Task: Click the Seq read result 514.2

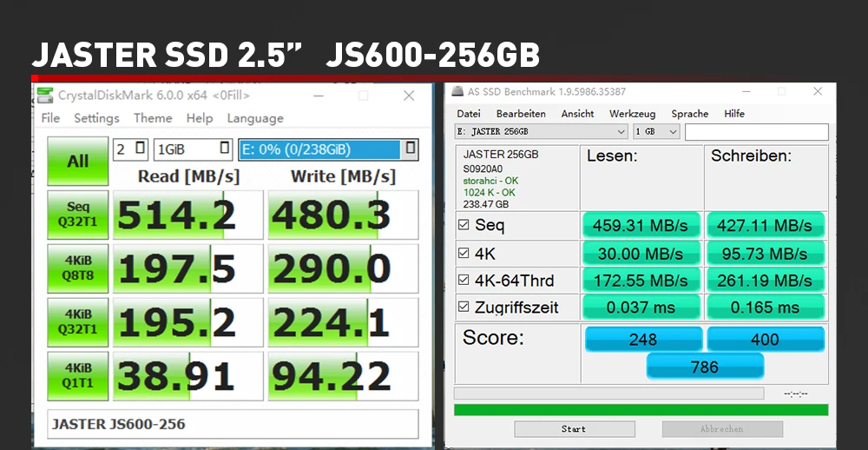Action: click(188, 215)
